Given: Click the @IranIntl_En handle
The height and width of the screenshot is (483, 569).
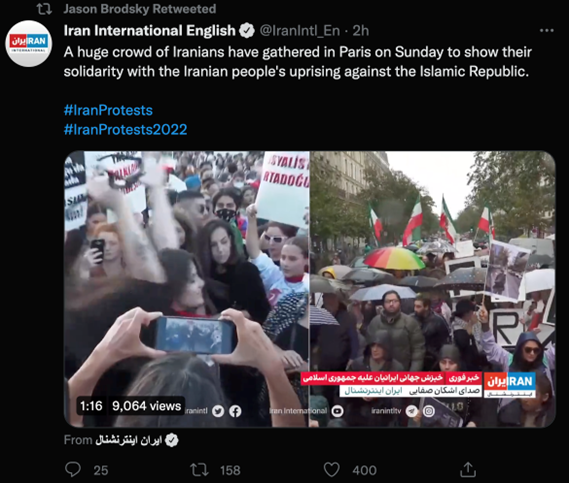Looking at the screenshot, I should (300, 31).
